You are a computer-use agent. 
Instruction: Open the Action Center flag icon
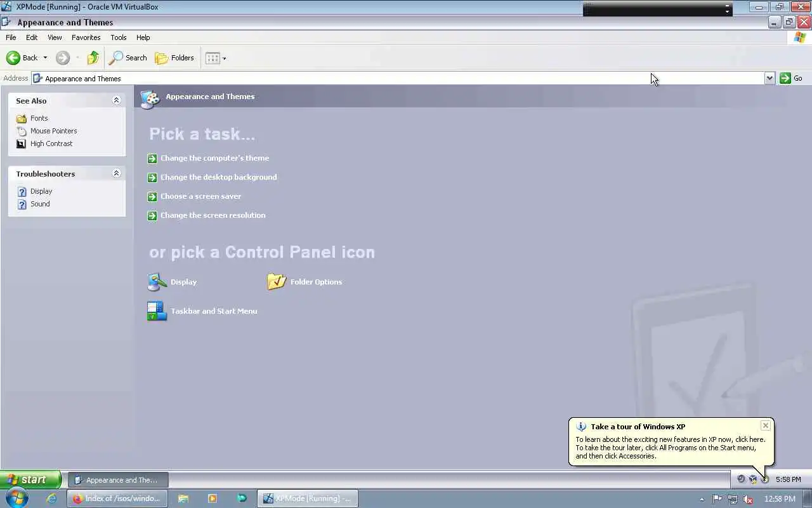coord(717,499)
